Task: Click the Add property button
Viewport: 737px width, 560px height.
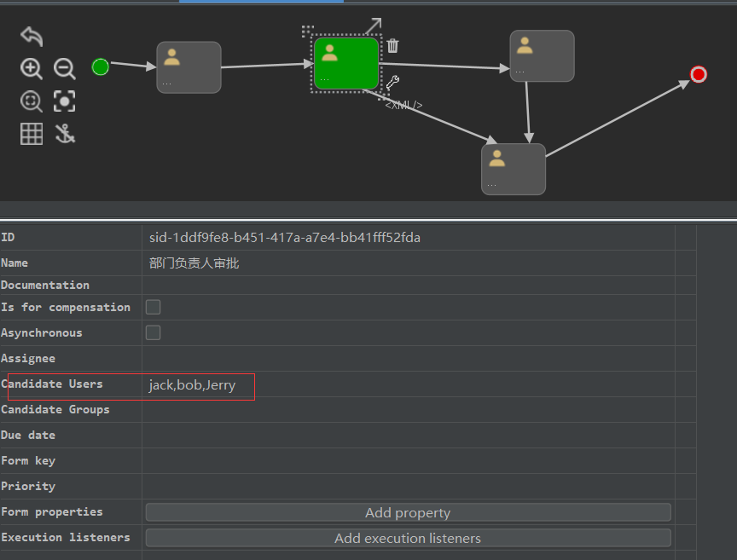Action: [408, 512]
